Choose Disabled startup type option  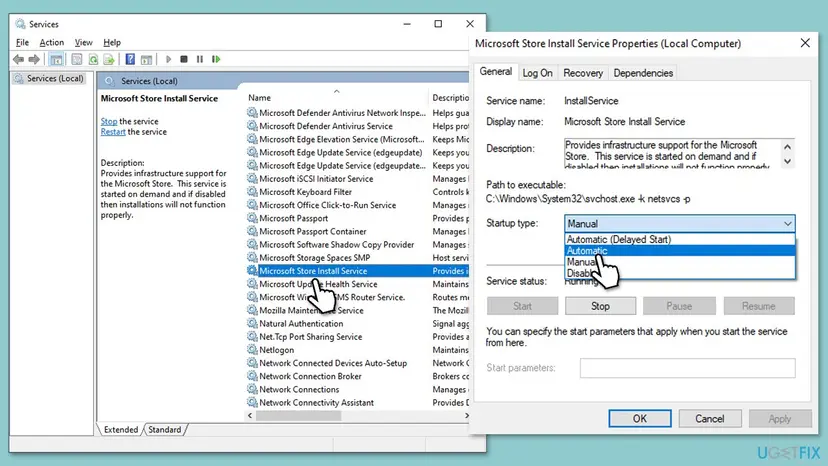tap(679, 273)
